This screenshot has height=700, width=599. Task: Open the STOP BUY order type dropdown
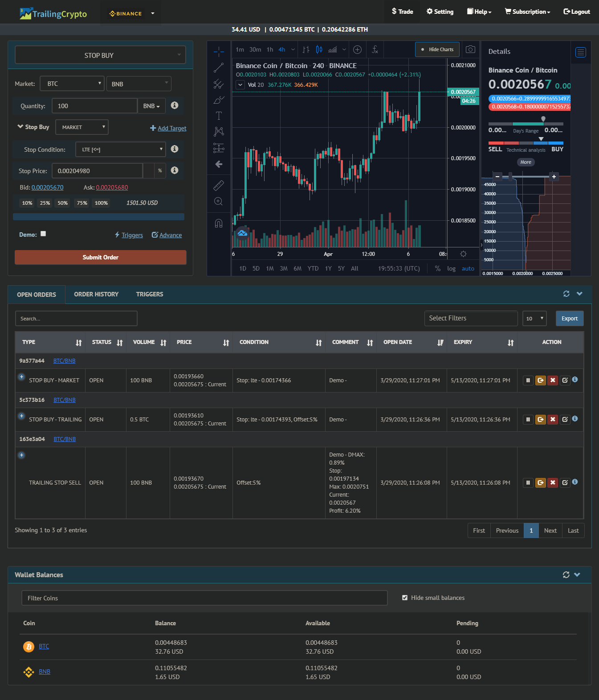[100, 55]
